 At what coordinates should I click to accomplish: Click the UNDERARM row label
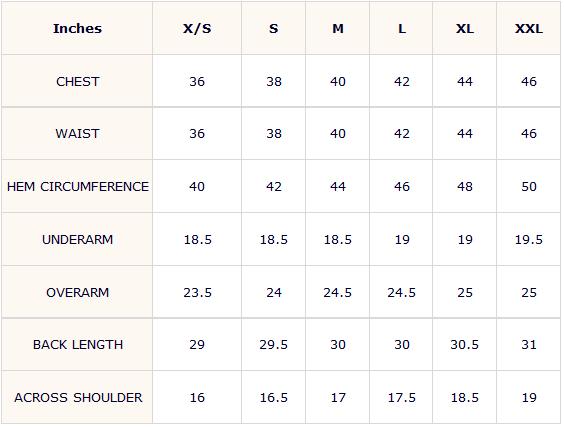77,240
